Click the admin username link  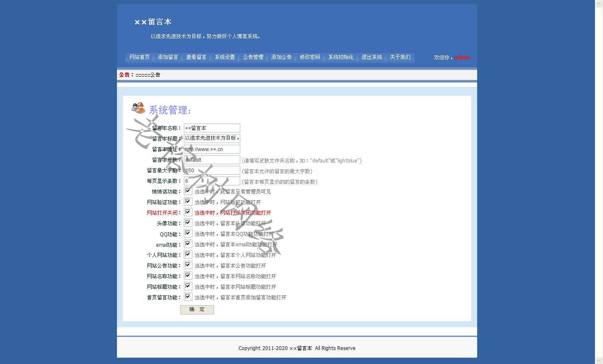tap(462, 58)
